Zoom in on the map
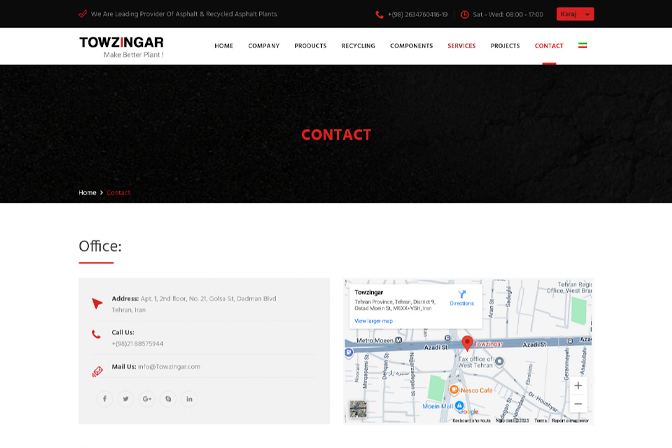Viewport: 672px width, 448px height. pyautogui.click(x=578, y=385)
